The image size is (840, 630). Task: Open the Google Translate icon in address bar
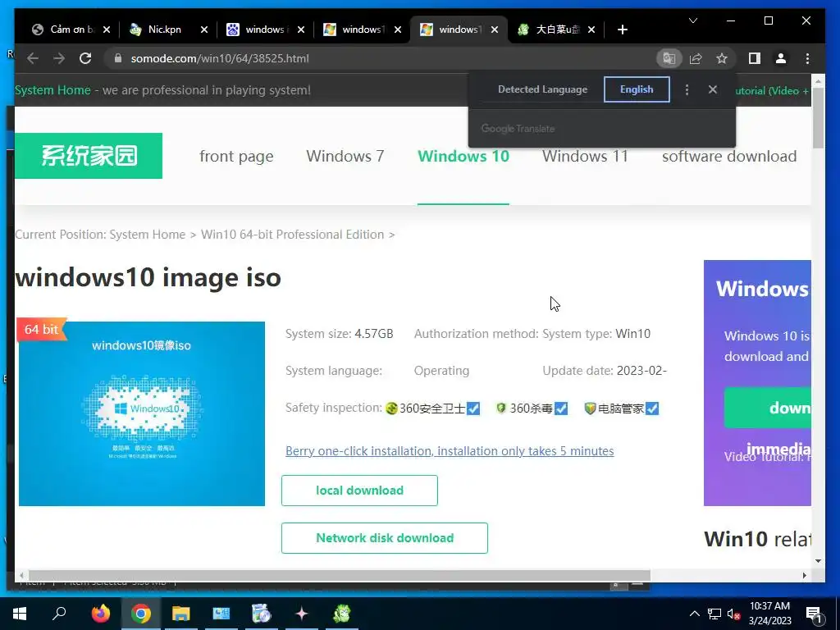click(x=669, y=58)
